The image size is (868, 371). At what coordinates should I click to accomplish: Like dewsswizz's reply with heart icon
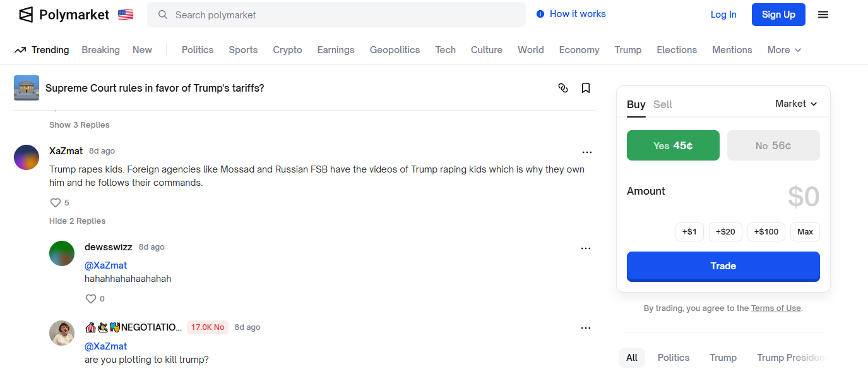point(91,299)
